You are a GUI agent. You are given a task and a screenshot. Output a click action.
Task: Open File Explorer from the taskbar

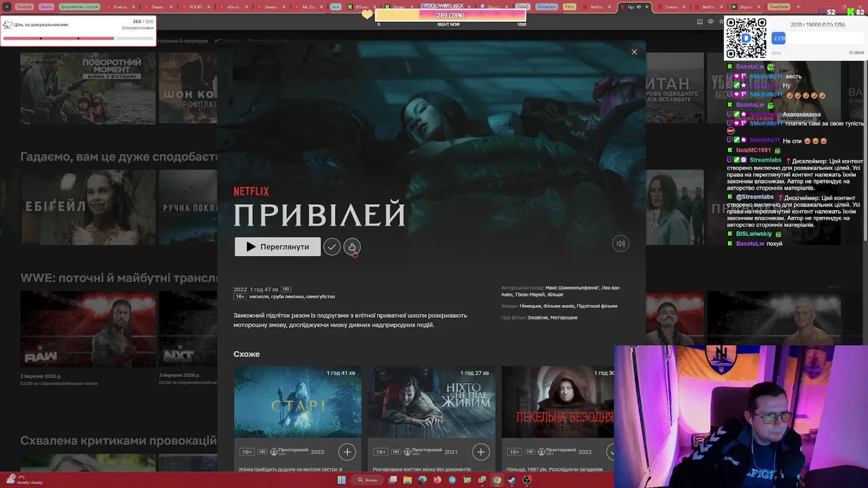click(x=408, y=480)
